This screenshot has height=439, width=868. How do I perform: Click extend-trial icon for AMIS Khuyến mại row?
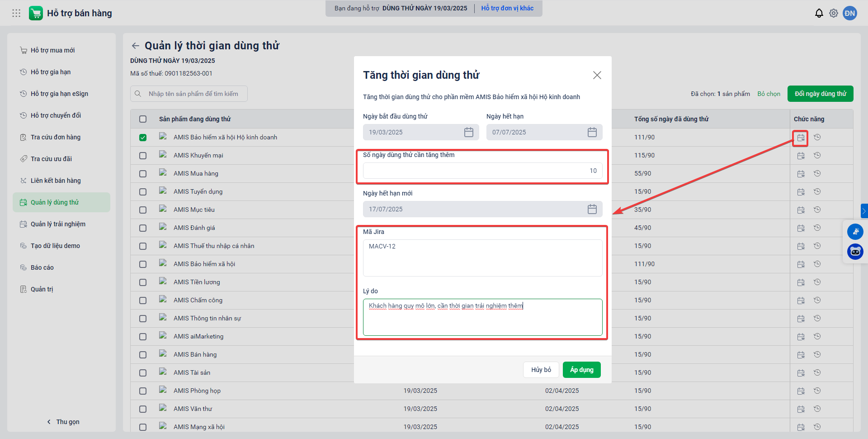(x=801, y=156)
